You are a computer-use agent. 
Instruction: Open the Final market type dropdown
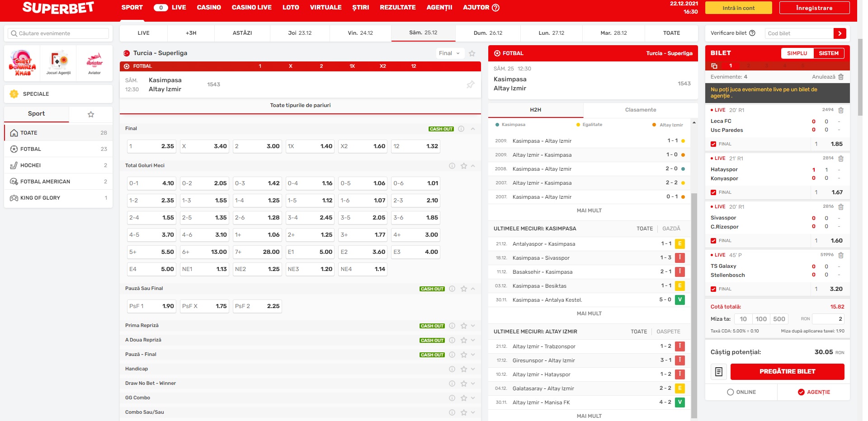pos(450,53)
